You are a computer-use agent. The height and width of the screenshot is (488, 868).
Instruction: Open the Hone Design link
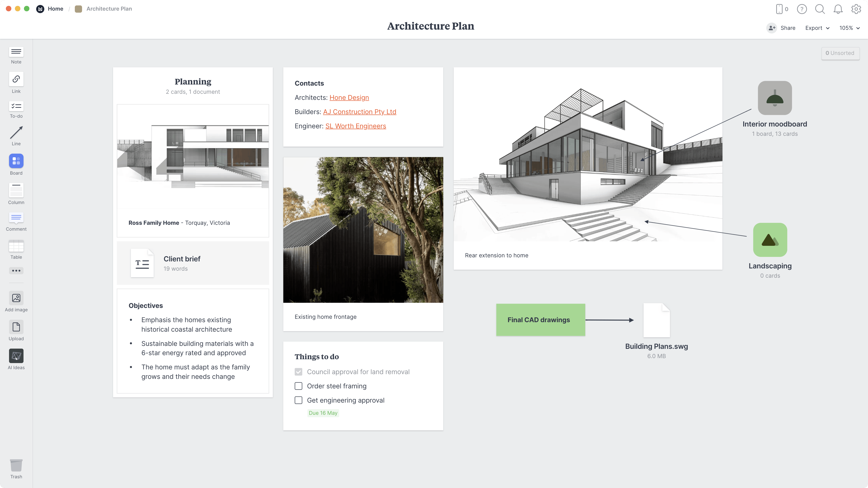(349, 97)
